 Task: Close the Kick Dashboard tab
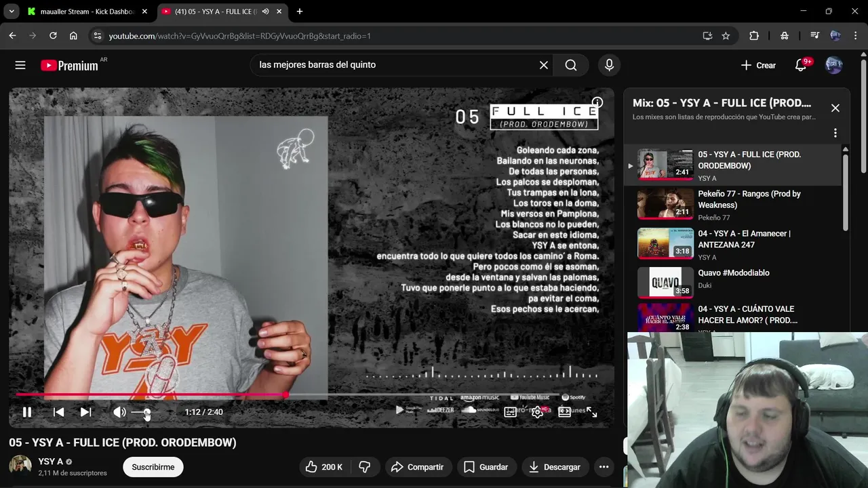point(144,12)
